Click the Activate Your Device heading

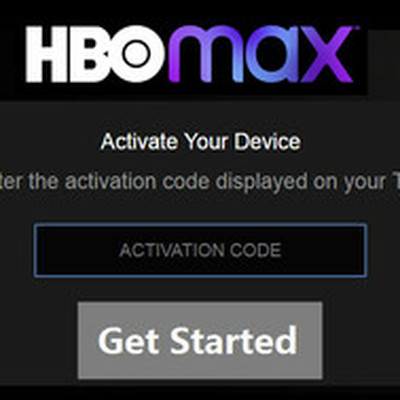[201, 142]
